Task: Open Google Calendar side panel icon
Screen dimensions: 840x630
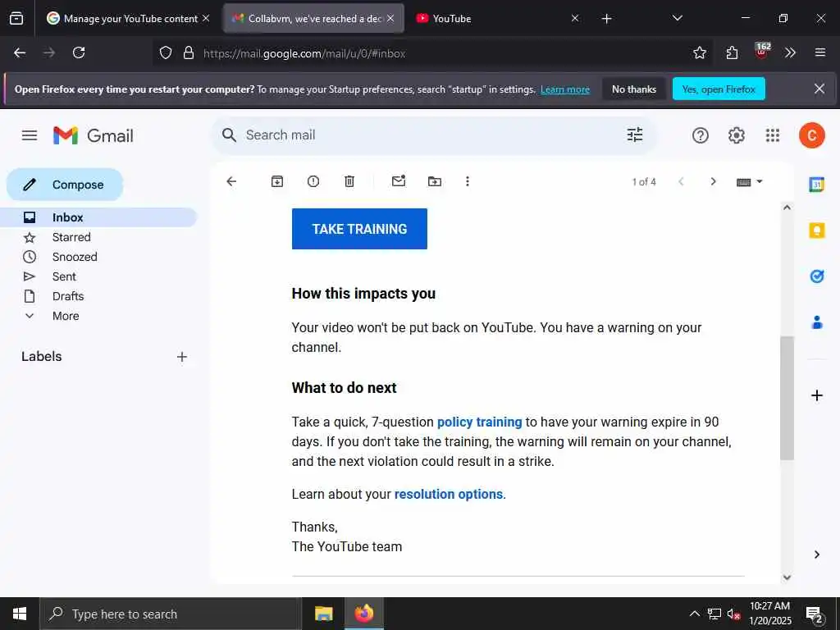Action: pyautogui.click(x=816, y=185)
